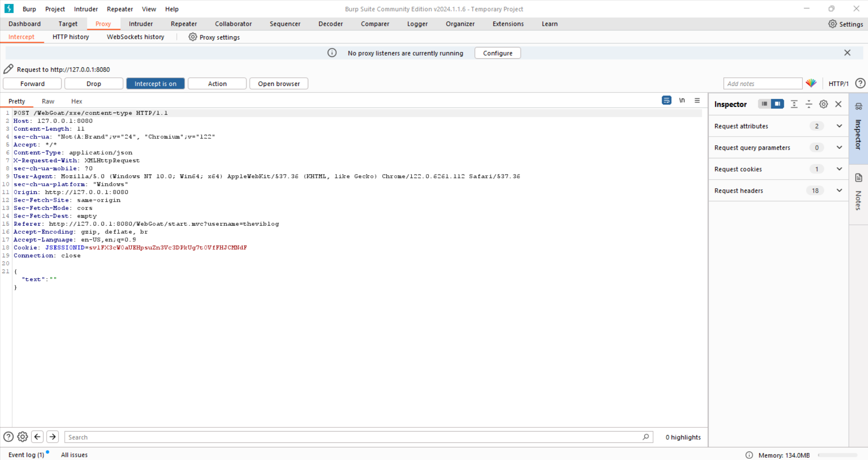Open the Burp menu
The width and height of the screenshot is (868, 460).
29,9
